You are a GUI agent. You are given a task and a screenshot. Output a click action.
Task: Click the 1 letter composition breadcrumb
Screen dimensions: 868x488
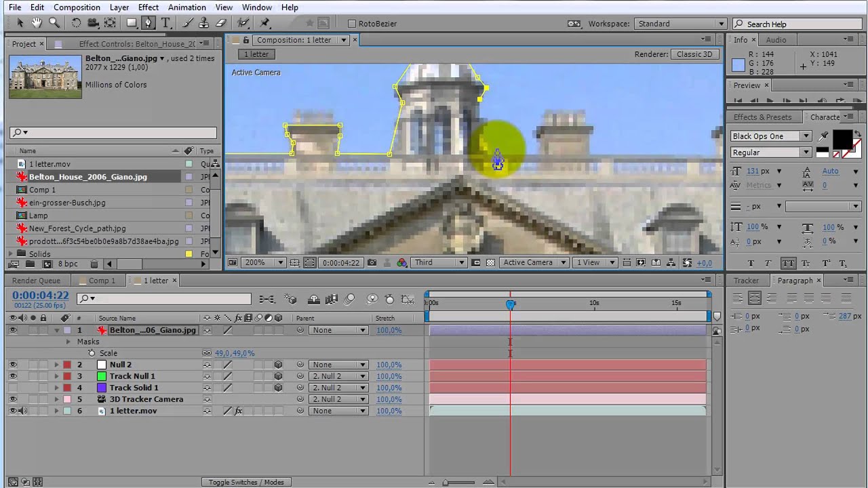[x=256, y=54]
